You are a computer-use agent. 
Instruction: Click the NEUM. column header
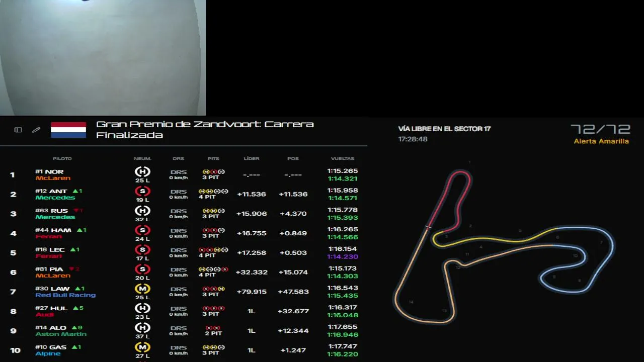[142, 158]
